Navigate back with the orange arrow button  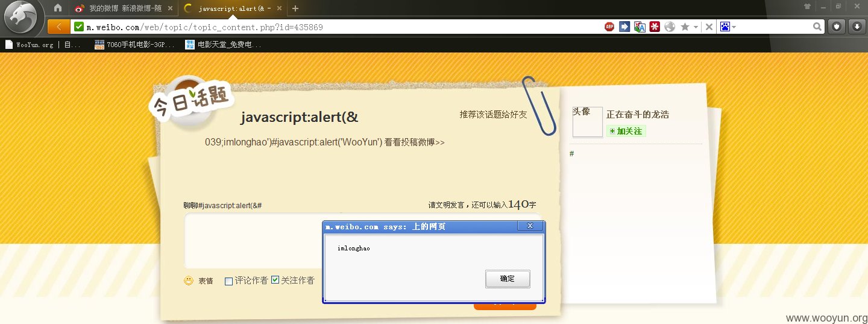(58, 27)
